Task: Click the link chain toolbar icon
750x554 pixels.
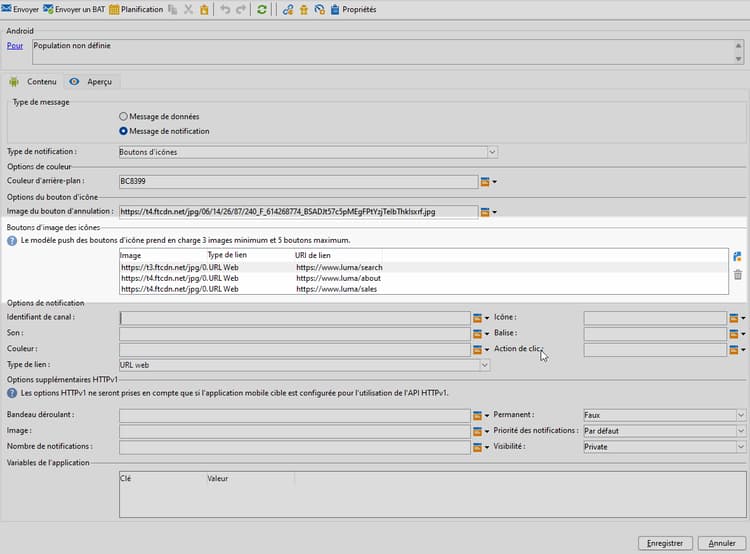Action: coord(287,9)
